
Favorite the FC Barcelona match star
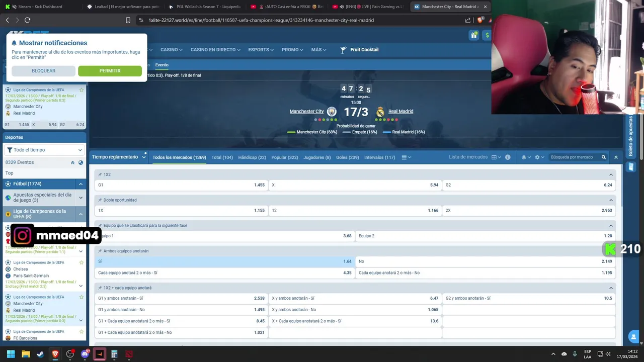82,332
